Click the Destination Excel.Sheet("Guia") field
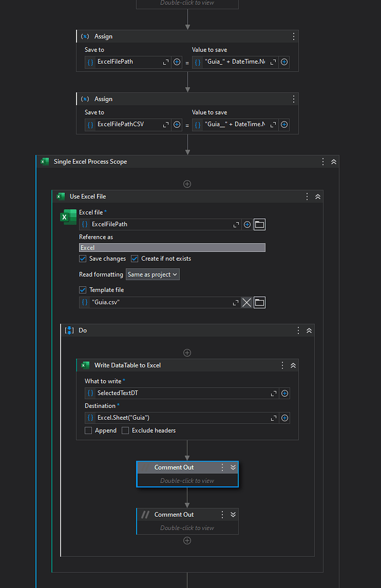The image size is (381, 588). coord(178,418)
